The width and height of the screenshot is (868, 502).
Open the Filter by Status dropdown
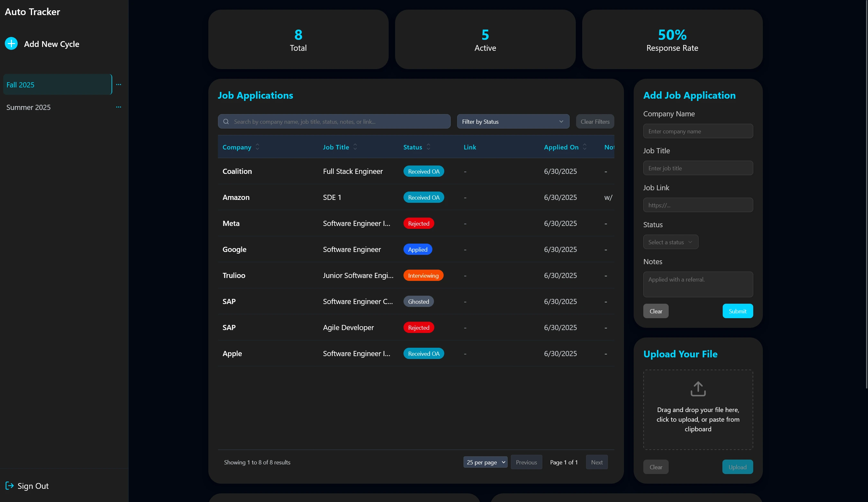click(x=513, y=121)
